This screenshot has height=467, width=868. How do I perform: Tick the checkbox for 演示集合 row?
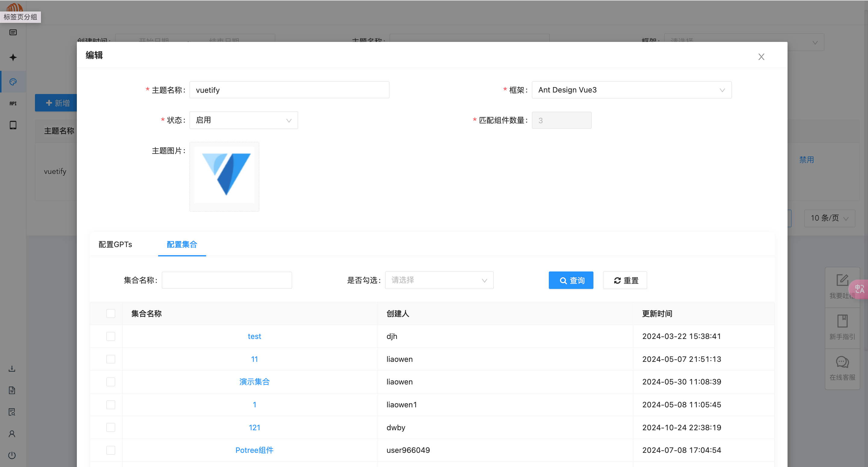pos(111,382)
